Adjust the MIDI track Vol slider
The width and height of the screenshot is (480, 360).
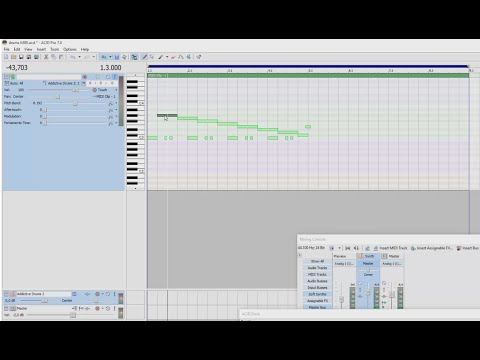[x=75, y=90]
